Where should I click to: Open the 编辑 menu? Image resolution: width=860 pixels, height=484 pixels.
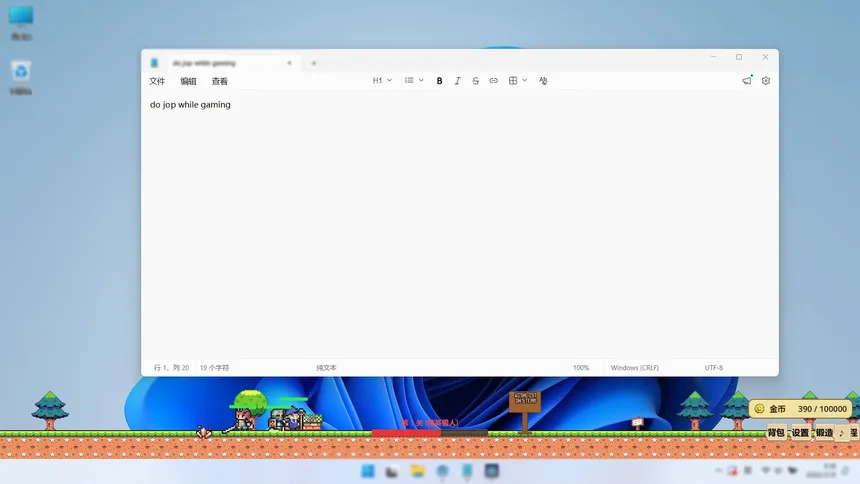(x=188, y=81)
